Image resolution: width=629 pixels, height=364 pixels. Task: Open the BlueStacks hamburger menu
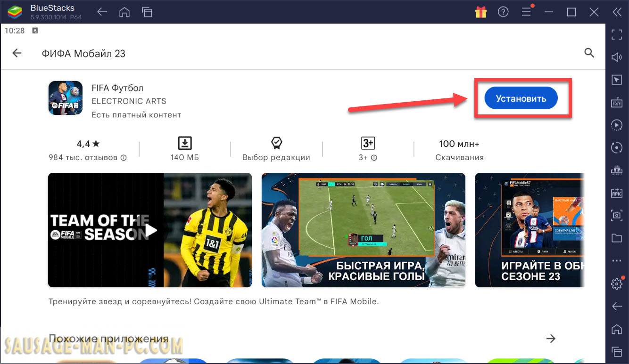[x=526, y=12]
